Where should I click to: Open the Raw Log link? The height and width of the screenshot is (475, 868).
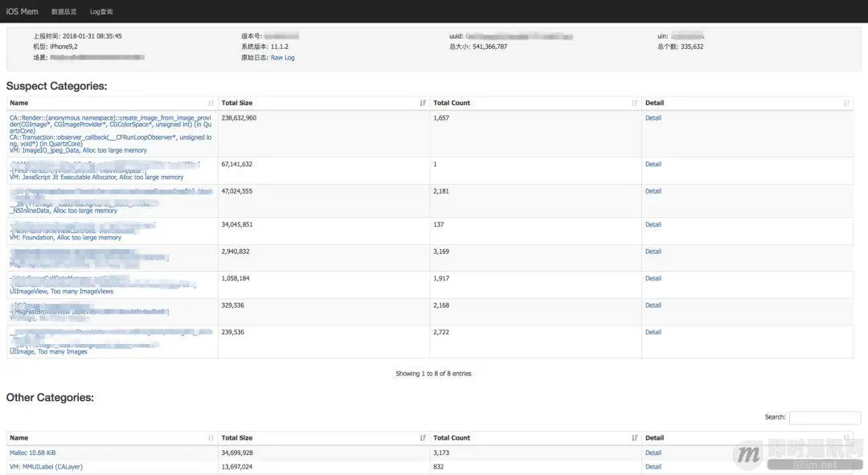coord(282,58)
